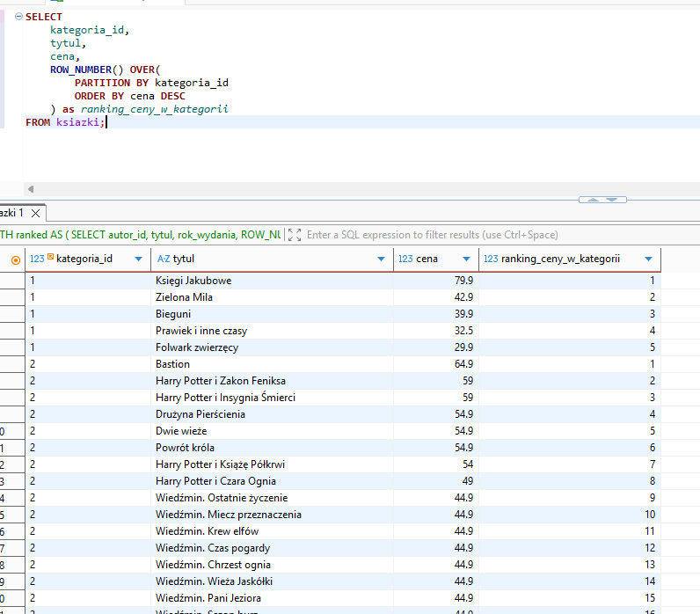Click the cena numeric type icon
Screen dimensions: 700x614
tap(405, 259)
